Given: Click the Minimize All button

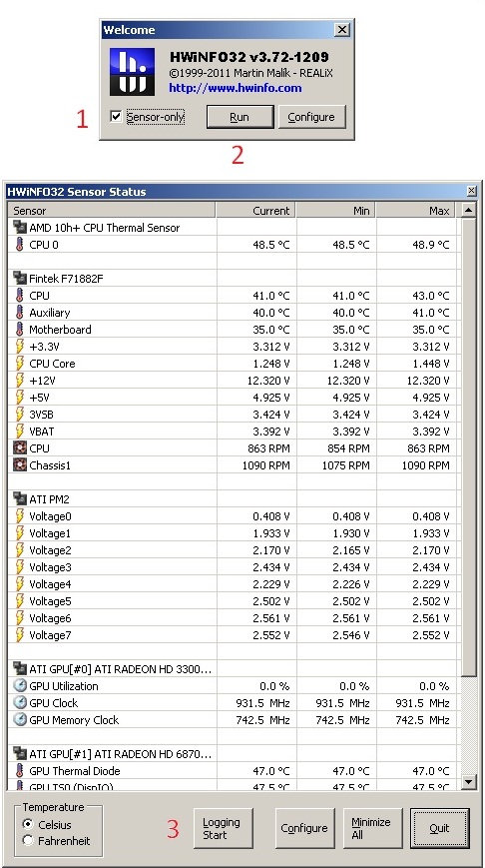Looking at the screenshot, I should pos(372,828).
